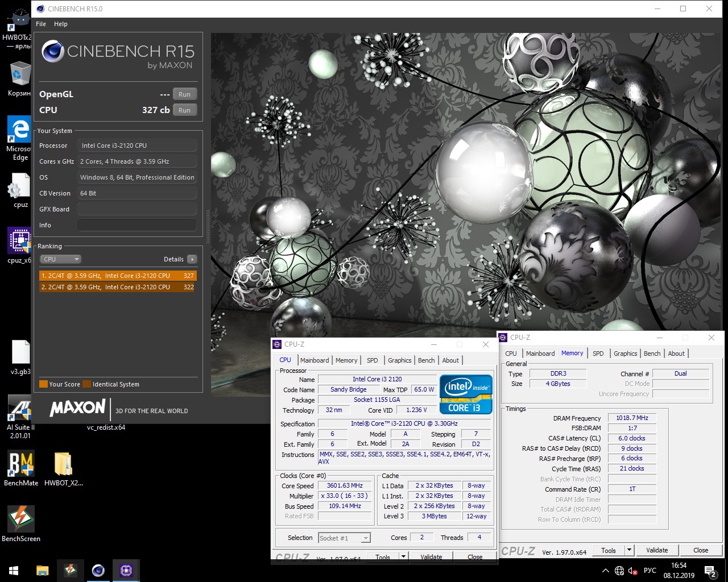The image size is (728, 582).
Task: Open the HWBOT_X2 folder on desktop
Action: [x=63, y=468]
